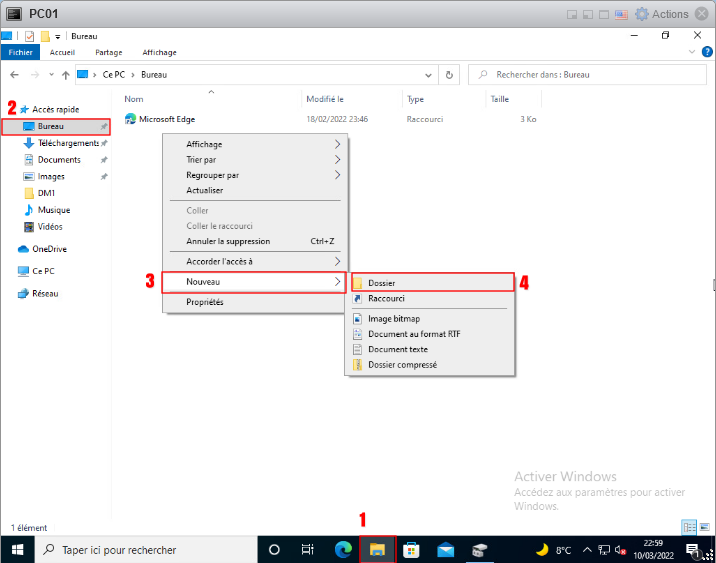Click the refresh button beside address bar
This screenshot has width=716, height=563.
click(x=449, y=75)
